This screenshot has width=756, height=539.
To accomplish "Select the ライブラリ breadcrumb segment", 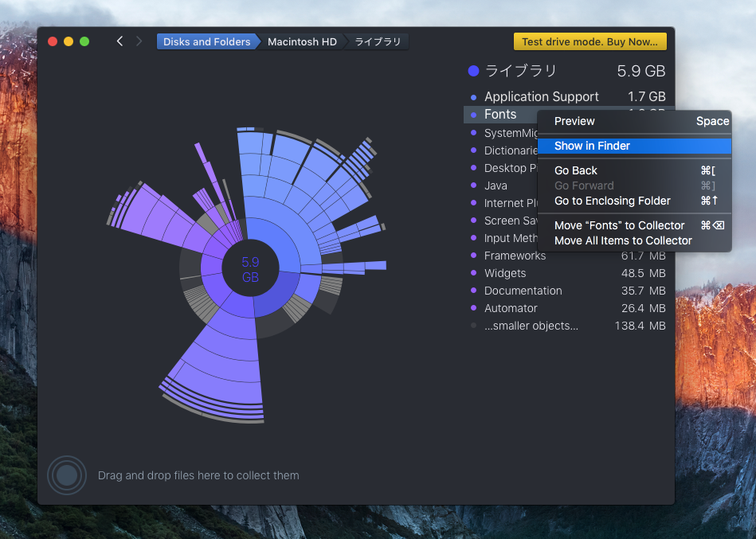I will (x=378, y=42).
